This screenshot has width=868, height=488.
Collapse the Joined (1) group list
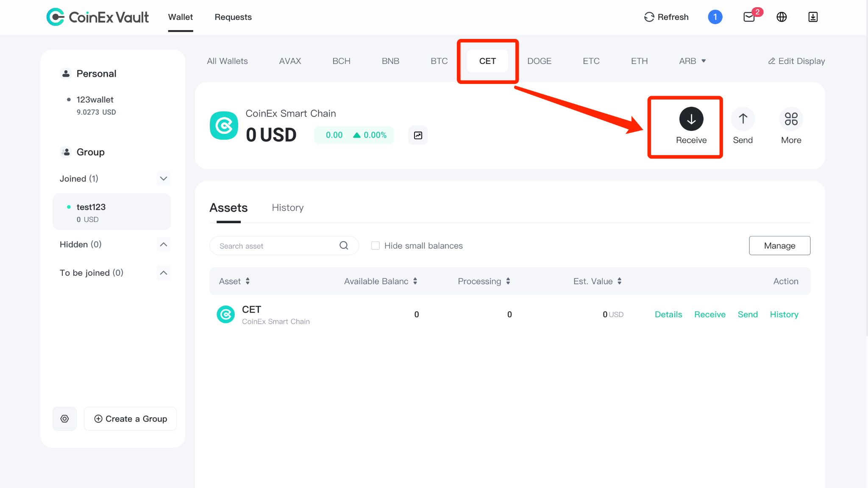tap(164, 179)
